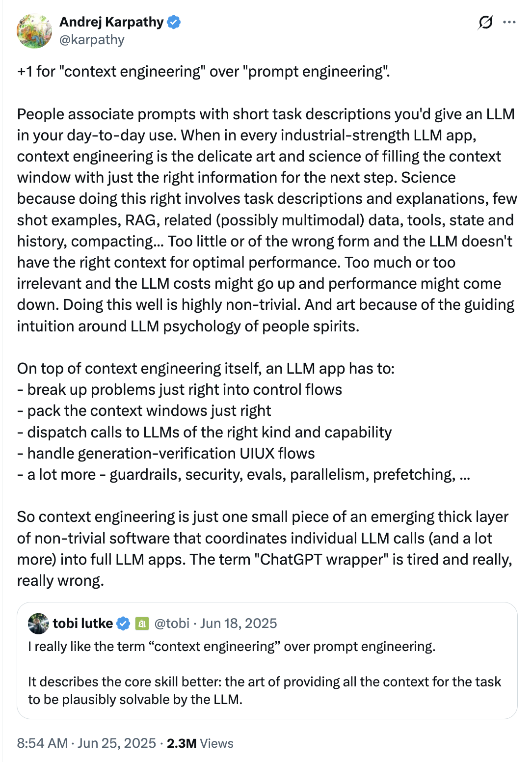This screenshot has height=762, width=532.
Task: Open the Jun 18, 2025 quoted tweet timestamp
Action: (x=237, y=623)
